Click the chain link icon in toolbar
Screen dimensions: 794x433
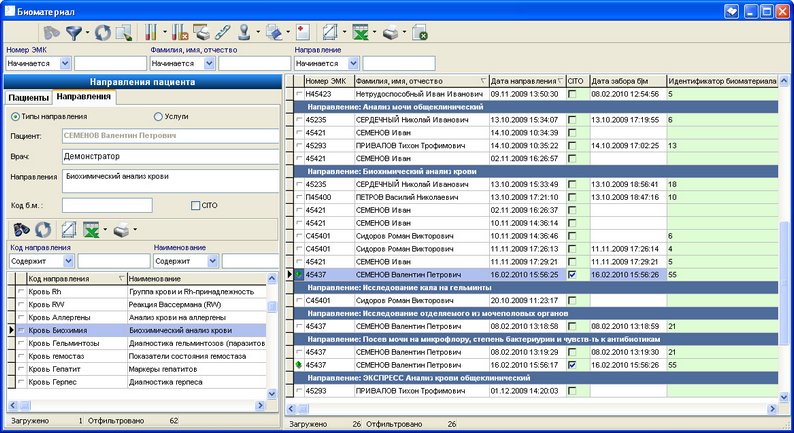223,33
